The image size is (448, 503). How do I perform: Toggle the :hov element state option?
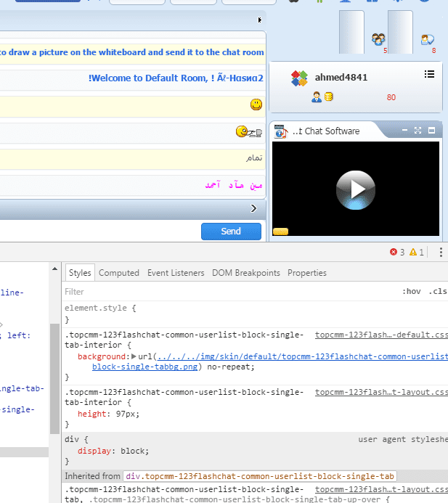[x=412, y=292]
